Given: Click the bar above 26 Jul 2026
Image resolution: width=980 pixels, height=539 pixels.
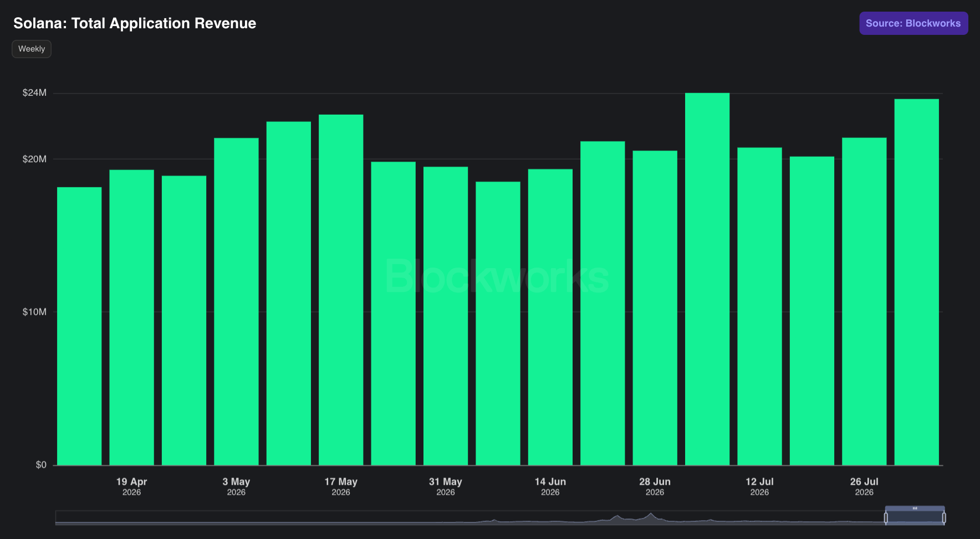Looking at the screenshot, I should click(x=864, y=301).
